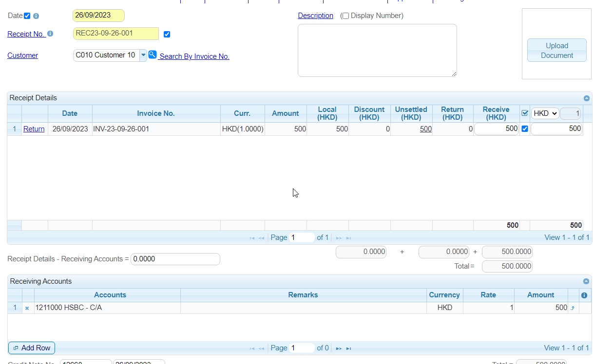Open the Customer dropdown list
The width and height of the screenshot is (594, 364).
143,55
